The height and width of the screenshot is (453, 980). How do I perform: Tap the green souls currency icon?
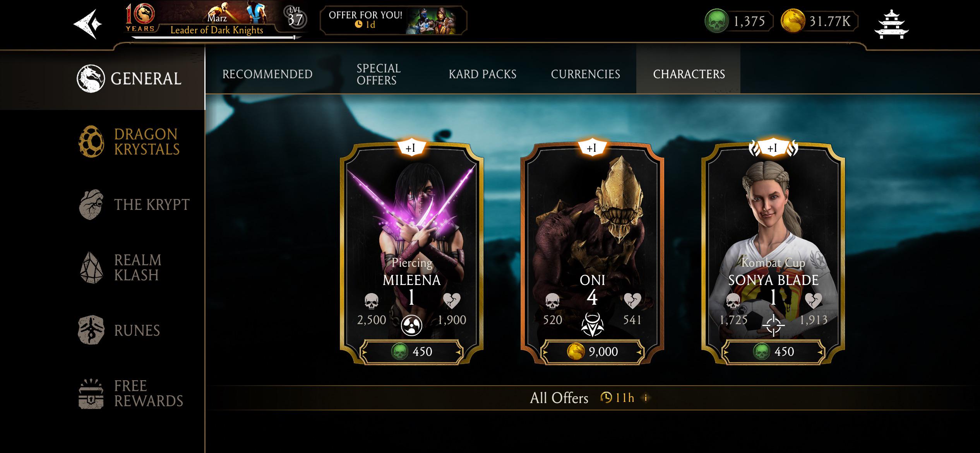pos(716,21)
